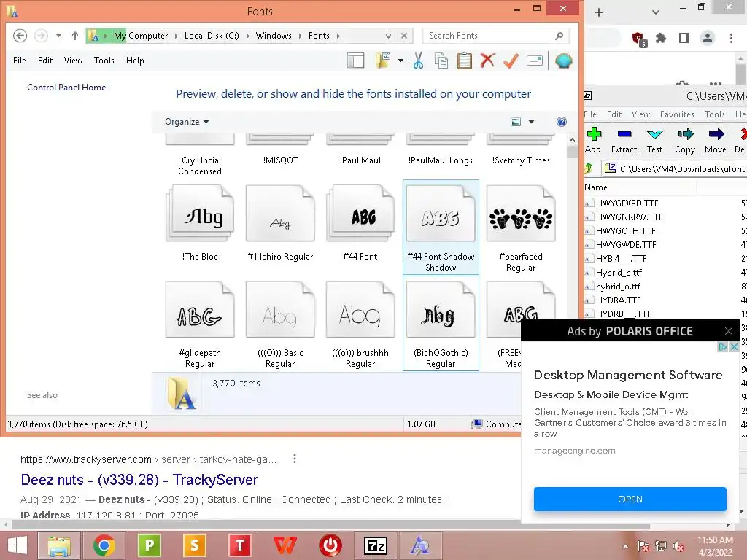747x560 pixels.
Task: Click the Chrome icon on taskbar
Action: point(104,545)
